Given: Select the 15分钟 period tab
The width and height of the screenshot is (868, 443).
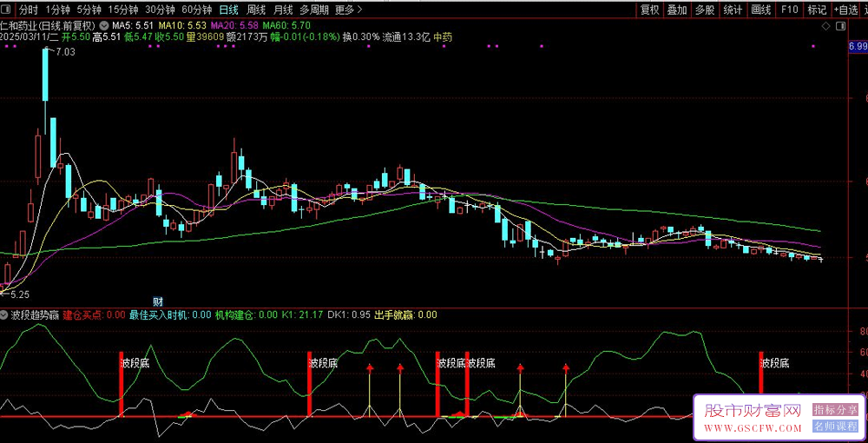Looking at the screenshot, I should tap(123, 10).
